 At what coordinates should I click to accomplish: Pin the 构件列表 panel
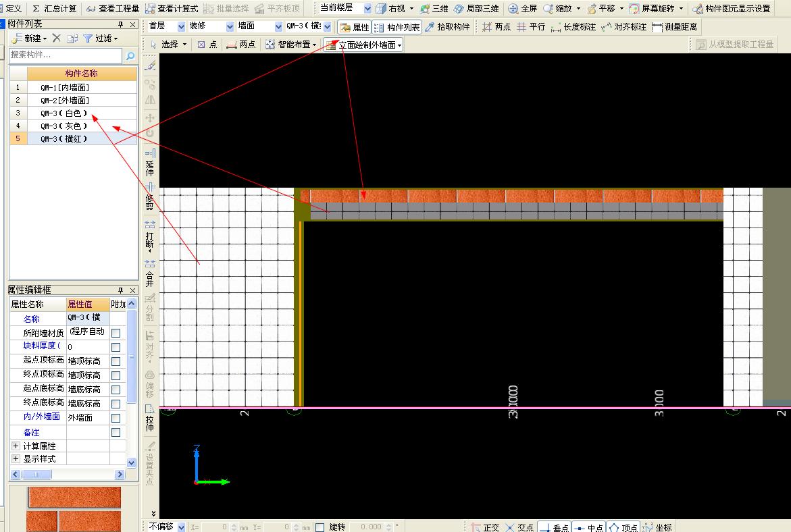click(x=120, y=24)
